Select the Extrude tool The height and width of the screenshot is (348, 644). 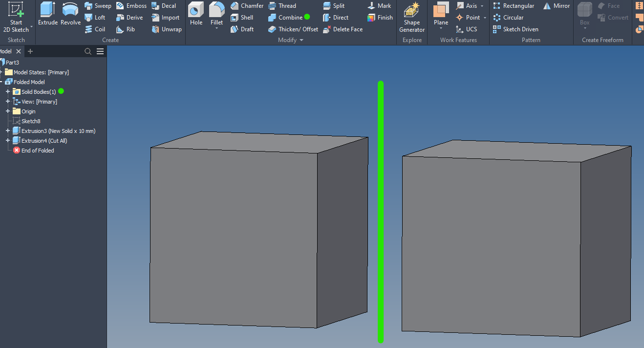click(48, 14)
